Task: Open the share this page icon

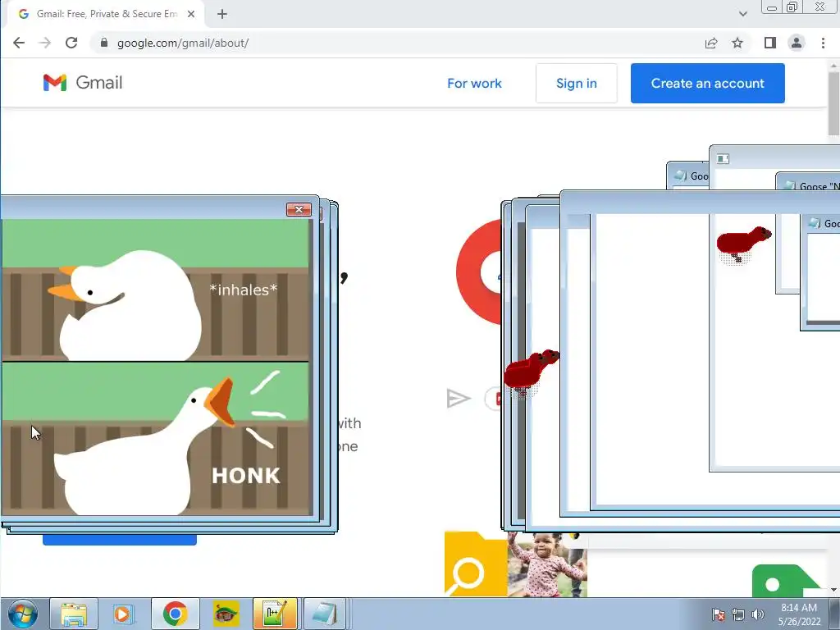Action: (711, 43)
